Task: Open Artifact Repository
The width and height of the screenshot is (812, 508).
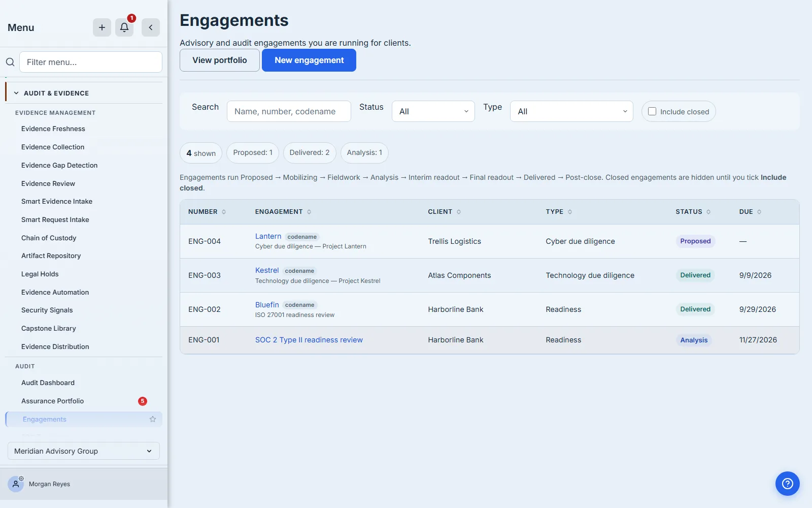Action: pyautogui.click(x=51, y=256)
